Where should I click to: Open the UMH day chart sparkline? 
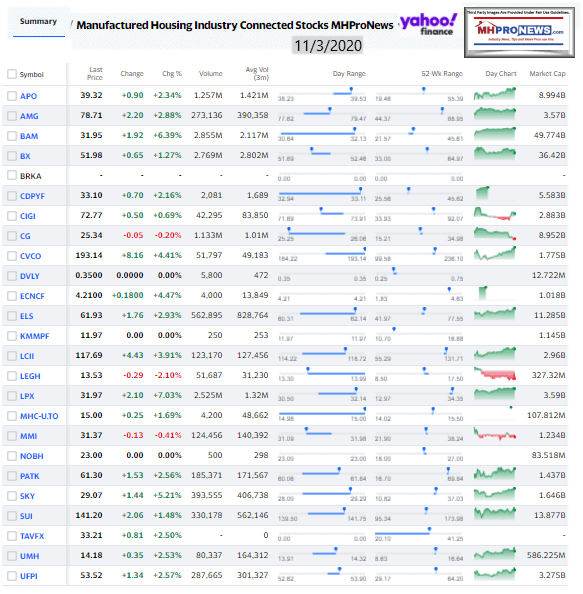495,553
